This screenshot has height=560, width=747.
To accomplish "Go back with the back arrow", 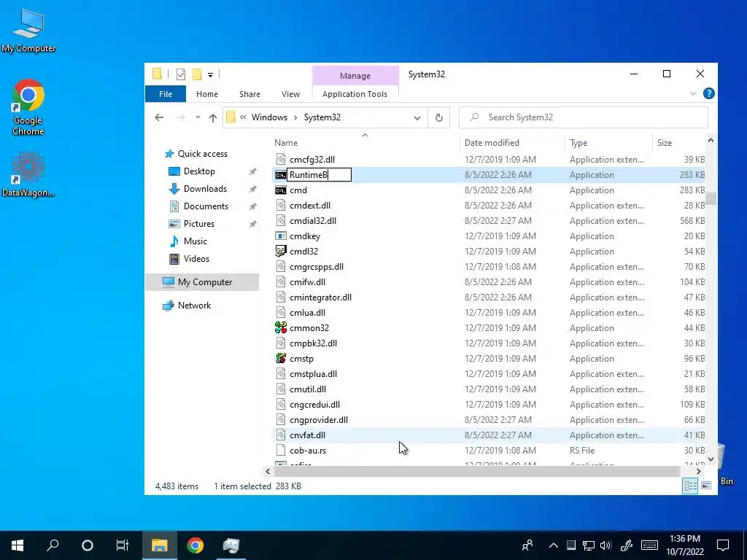I will 159,117.
